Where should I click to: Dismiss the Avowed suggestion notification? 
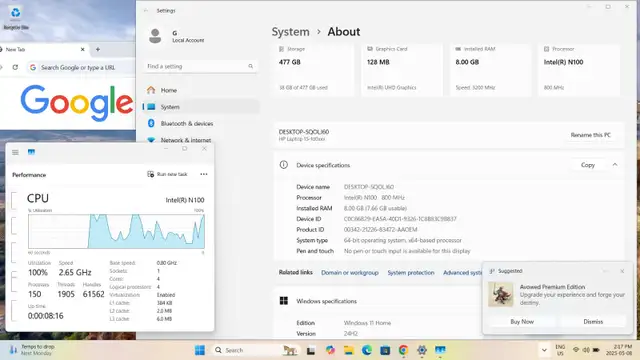pyautogui.click(x=593, y=322)
